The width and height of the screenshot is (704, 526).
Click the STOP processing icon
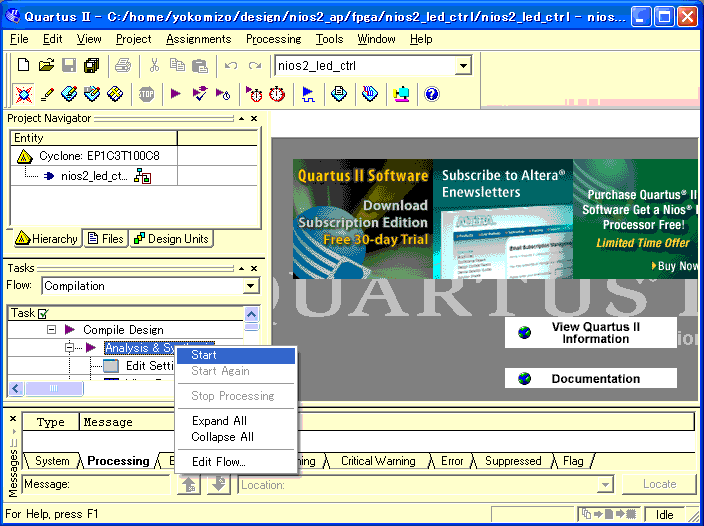pyautogui.click(x=146, y=94)
